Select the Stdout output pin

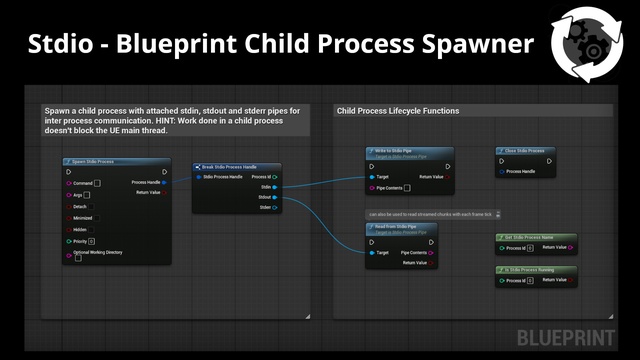coord(275,197)
